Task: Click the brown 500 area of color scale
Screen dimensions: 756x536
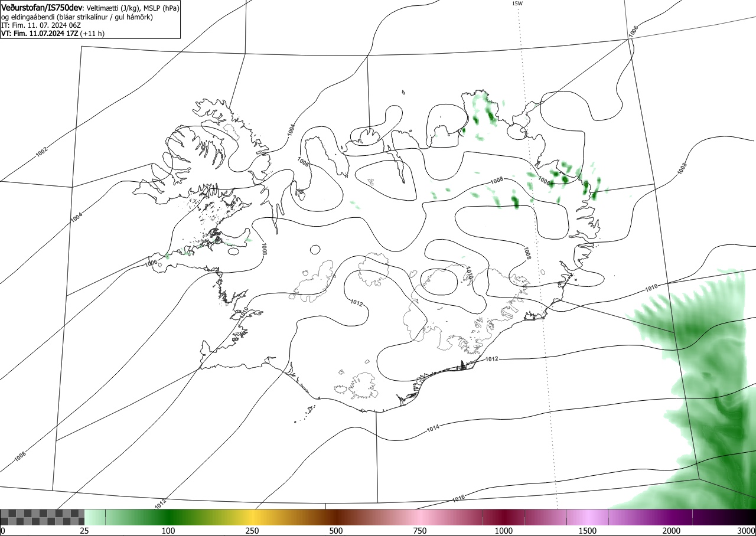Action: (x=337, y=517)
